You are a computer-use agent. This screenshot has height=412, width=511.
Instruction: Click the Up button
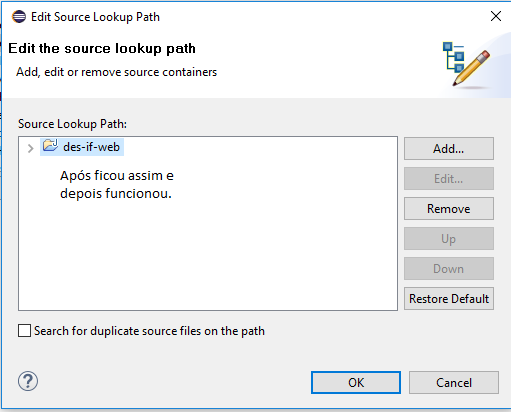(449, 239)
